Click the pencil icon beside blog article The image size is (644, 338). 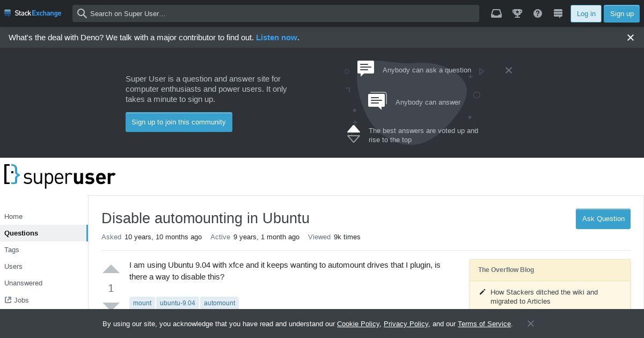click(x=482, y=292)
